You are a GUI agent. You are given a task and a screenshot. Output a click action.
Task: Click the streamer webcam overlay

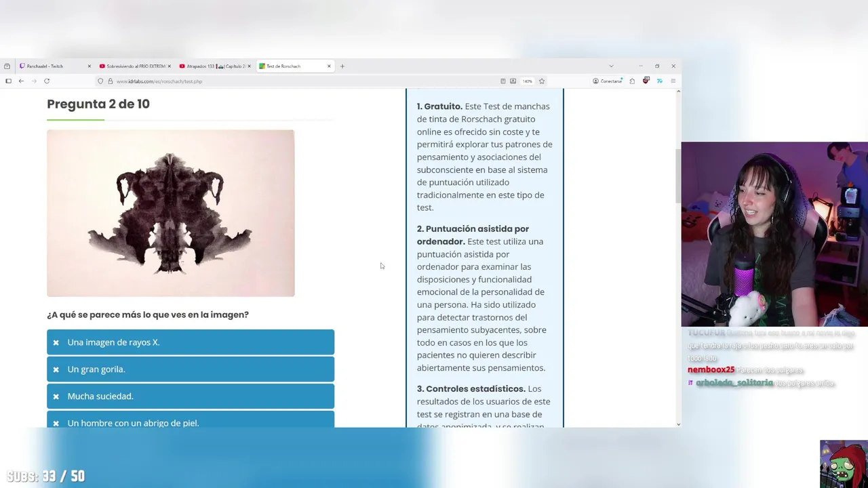774,234
